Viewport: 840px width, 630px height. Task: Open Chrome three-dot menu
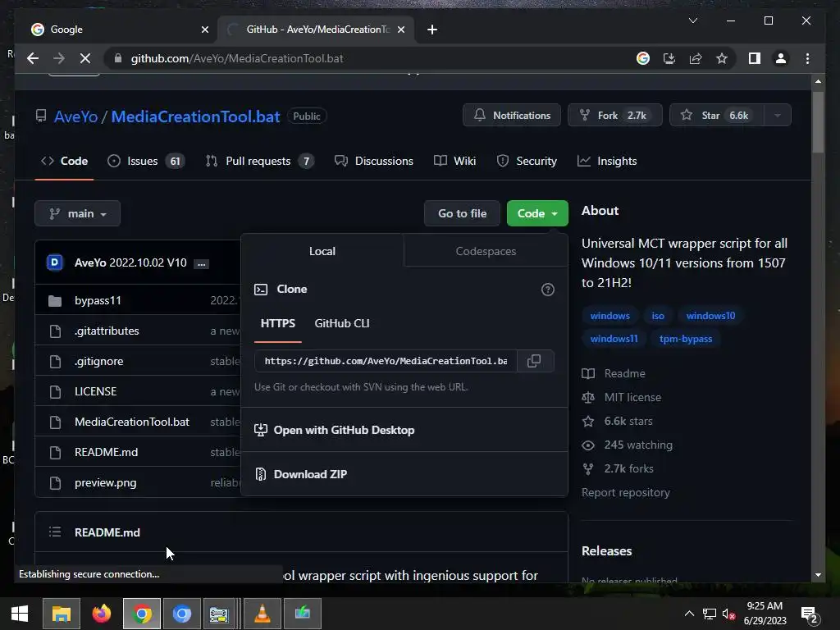coord(807,58)
